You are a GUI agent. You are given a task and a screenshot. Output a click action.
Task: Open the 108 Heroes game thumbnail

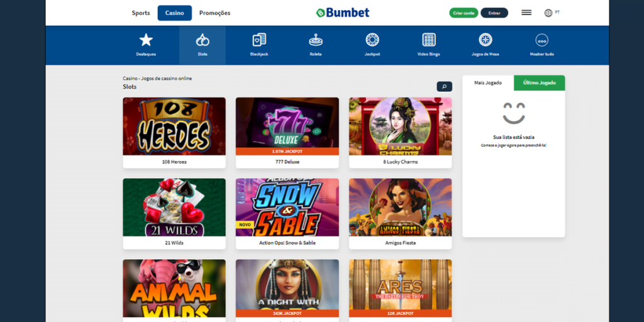[x=174, y=126]
